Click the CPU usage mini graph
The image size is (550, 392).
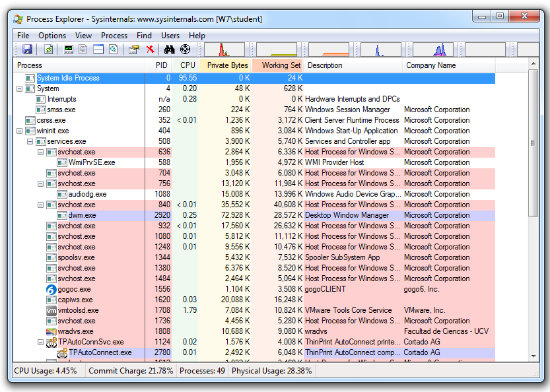[224, 49]
